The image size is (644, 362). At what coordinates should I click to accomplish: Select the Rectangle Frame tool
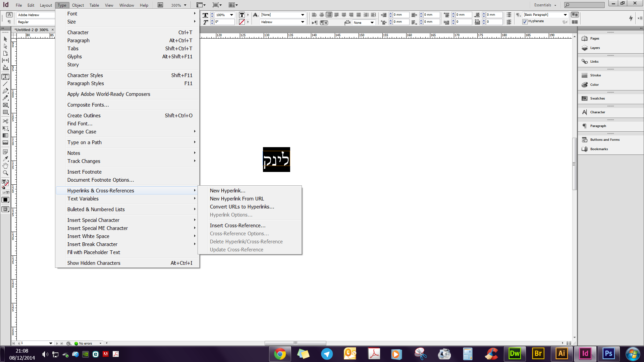5,105
